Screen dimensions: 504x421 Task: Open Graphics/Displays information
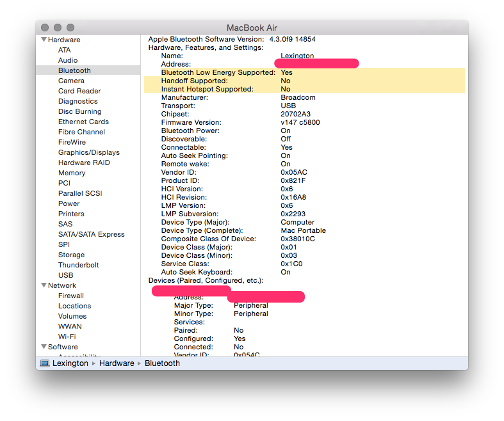coord(89,152)
